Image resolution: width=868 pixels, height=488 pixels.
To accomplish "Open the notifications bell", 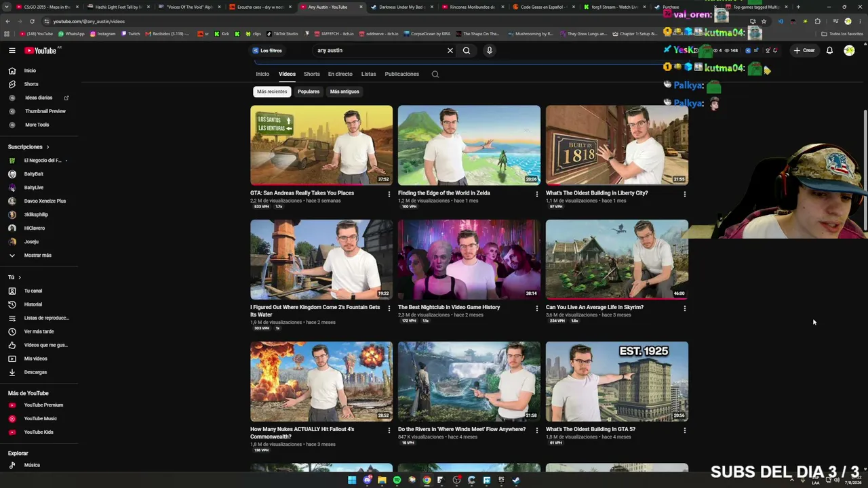I will [x=829, y=50].
